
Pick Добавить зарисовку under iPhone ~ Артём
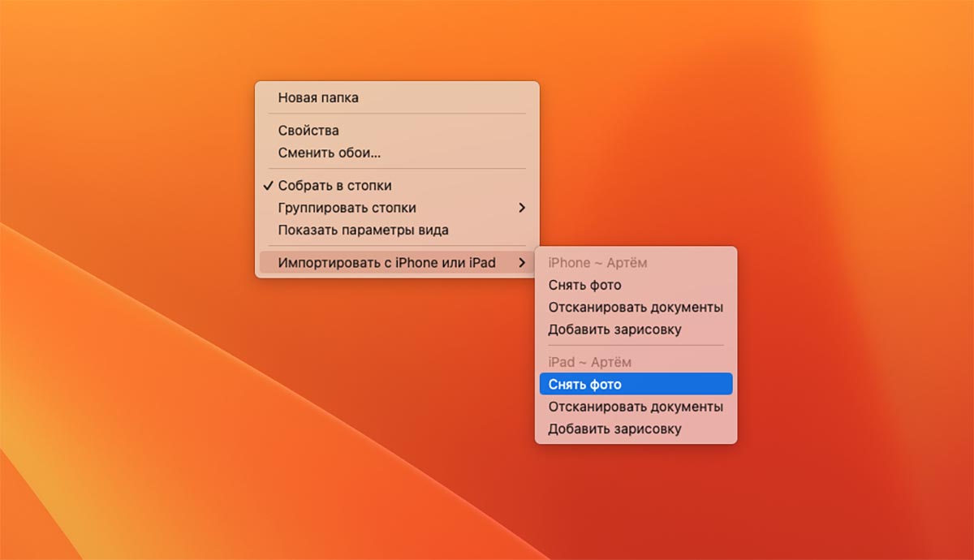point(636,330)
